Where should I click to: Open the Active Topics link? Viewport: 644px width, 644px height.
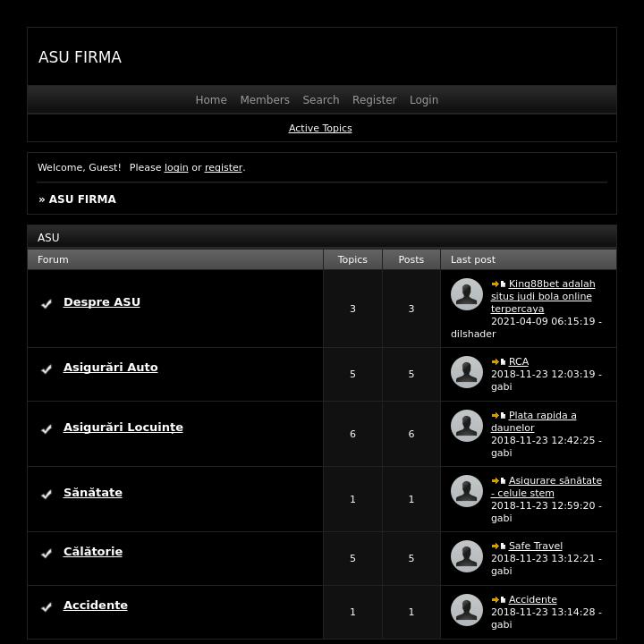pos(320,129)
